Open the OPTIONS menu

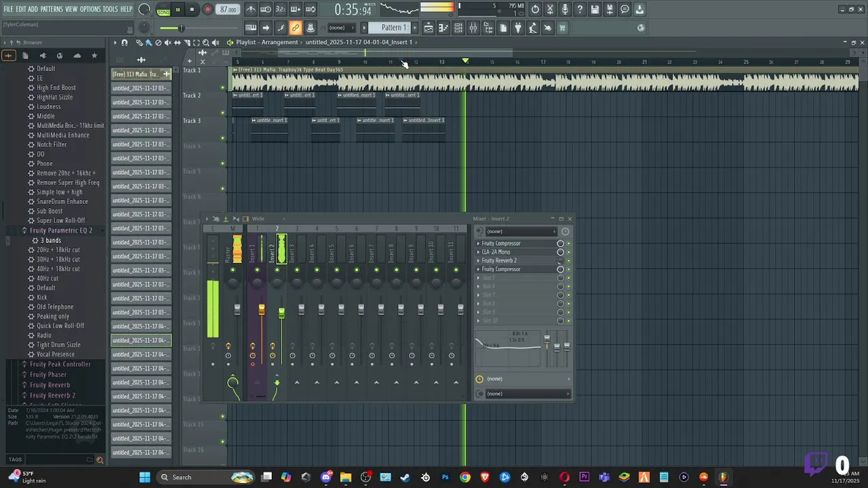click(90, 9)
